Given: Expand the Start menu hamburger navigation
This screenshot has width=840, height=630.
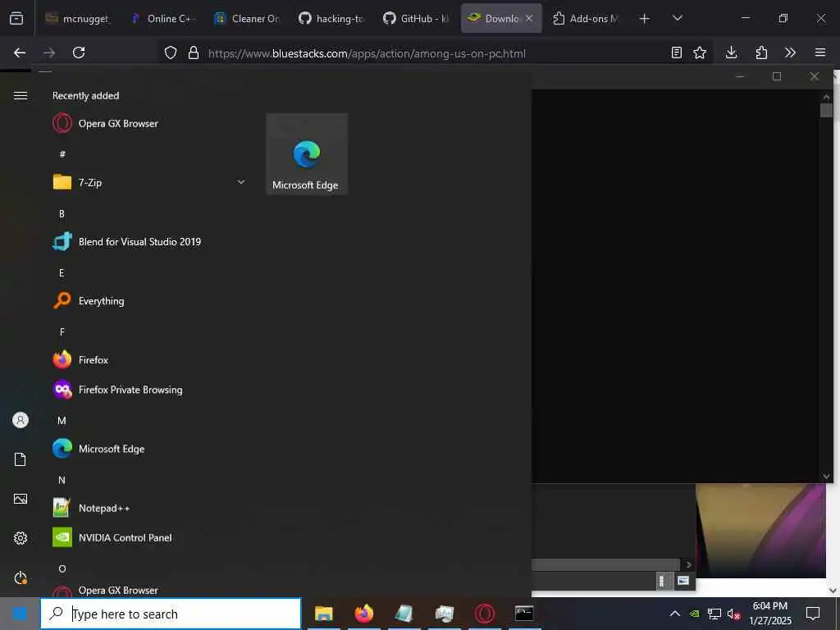Looking at the screenshot, I should tap(21, 96).
